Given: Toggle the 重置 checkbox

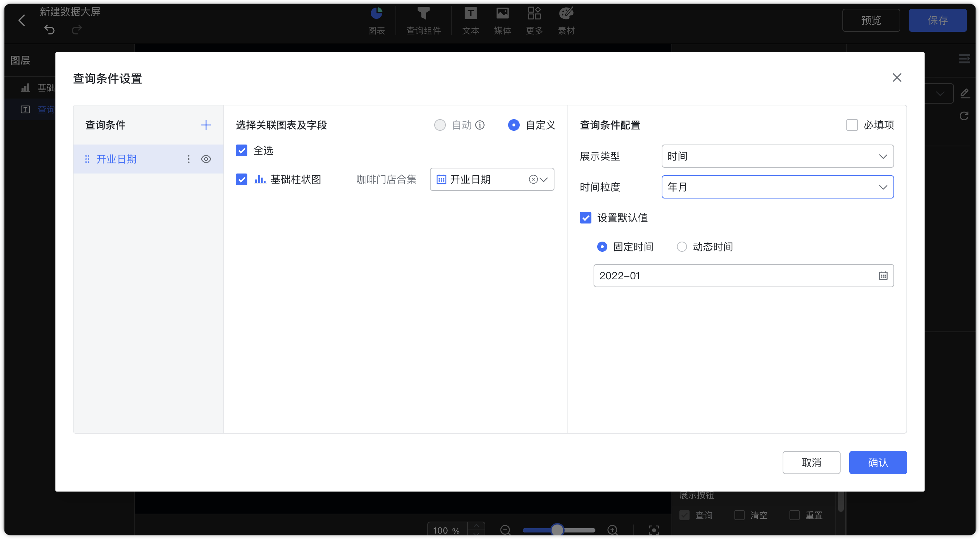Looking at the screenshot, I should click(x=794, y=515).
